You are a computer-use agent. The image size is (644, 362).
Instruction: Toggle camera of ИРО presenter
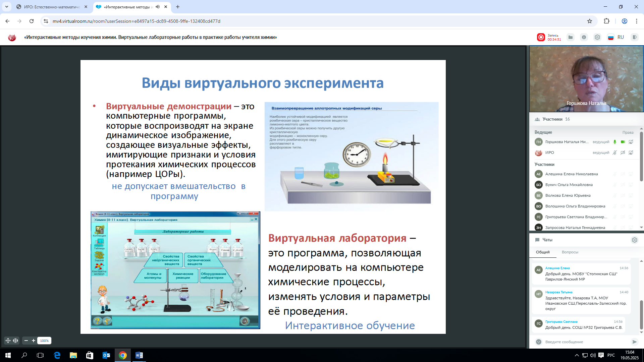pos(623,153)
